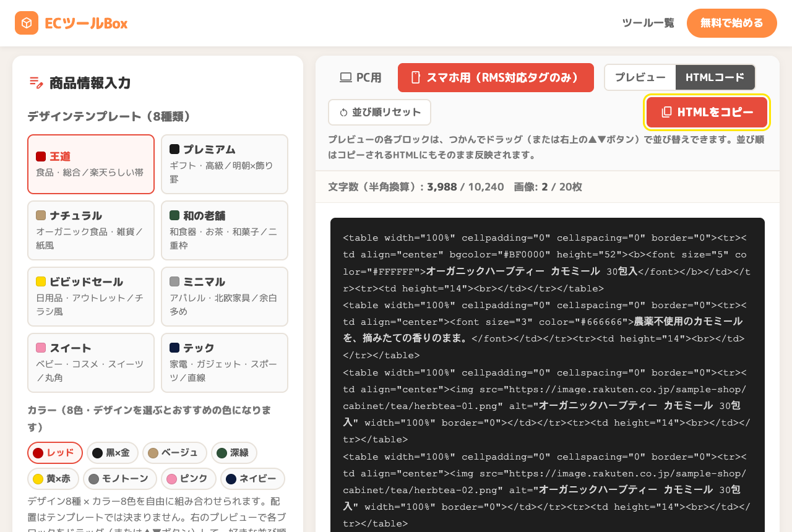Screen dimensions: 792x532
Task: Pick the 深緑 color option
Action: tap(234, 453)
